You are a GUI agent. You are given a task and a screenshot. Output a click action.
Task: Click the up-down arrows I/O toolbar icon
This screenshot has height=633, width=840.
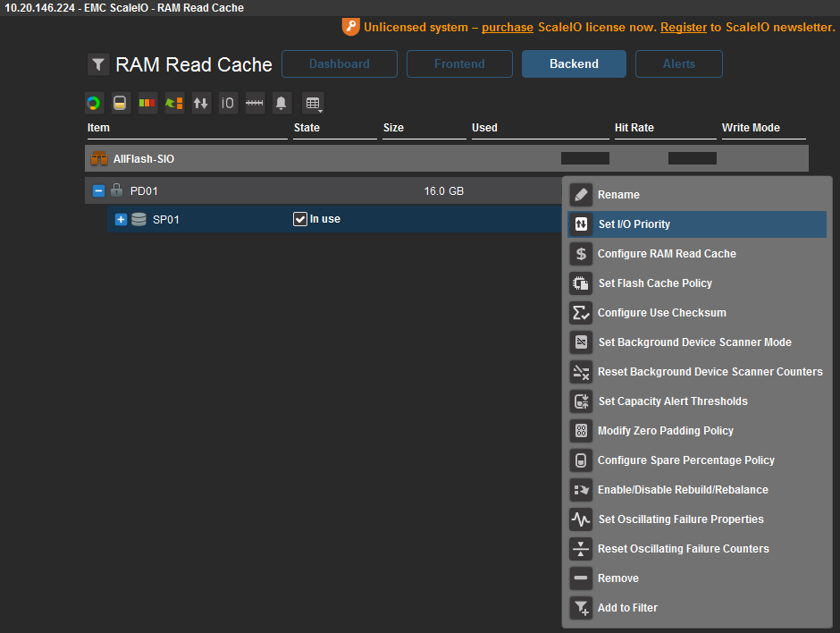pyautogui.click(x=201, y=103)
